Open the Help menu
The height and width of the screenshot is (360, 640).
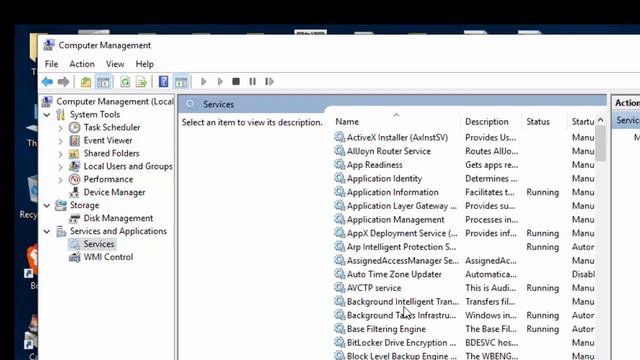coord(144,64)
